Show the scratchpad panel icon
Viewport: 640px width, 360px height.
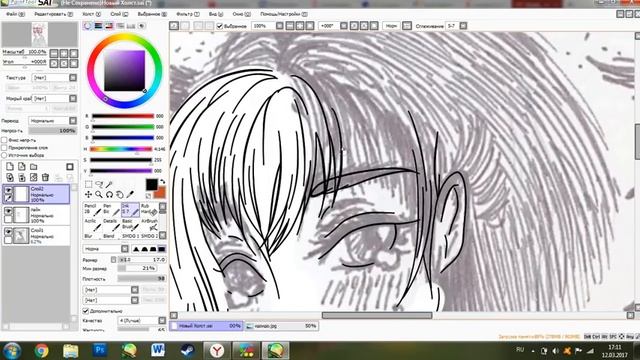coord(142,26)
